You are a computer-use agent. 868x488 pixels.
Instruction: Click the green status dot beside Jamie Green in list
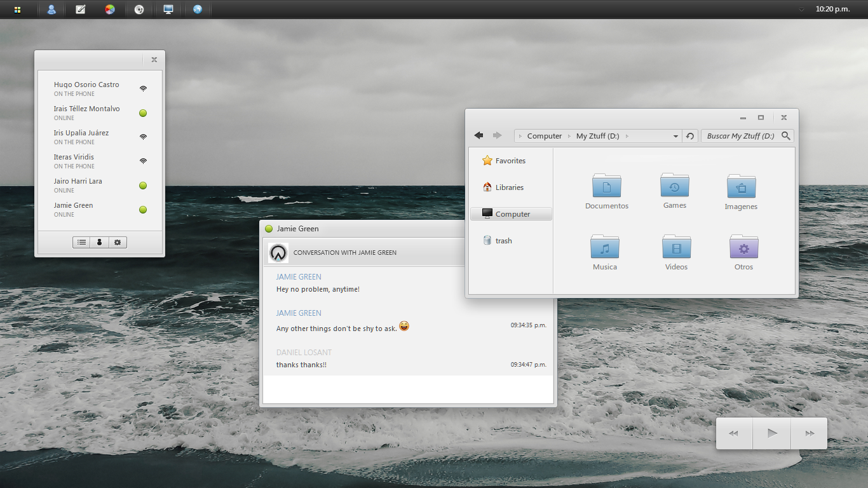pos(143,210)
